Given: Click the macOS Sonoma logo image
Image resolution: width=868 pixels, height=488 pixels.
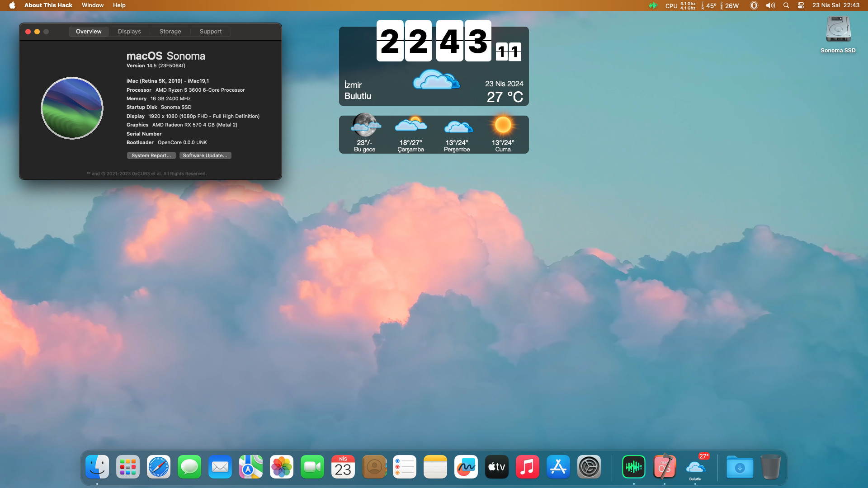Looking at the screenshot, I should tap(72, 108).
